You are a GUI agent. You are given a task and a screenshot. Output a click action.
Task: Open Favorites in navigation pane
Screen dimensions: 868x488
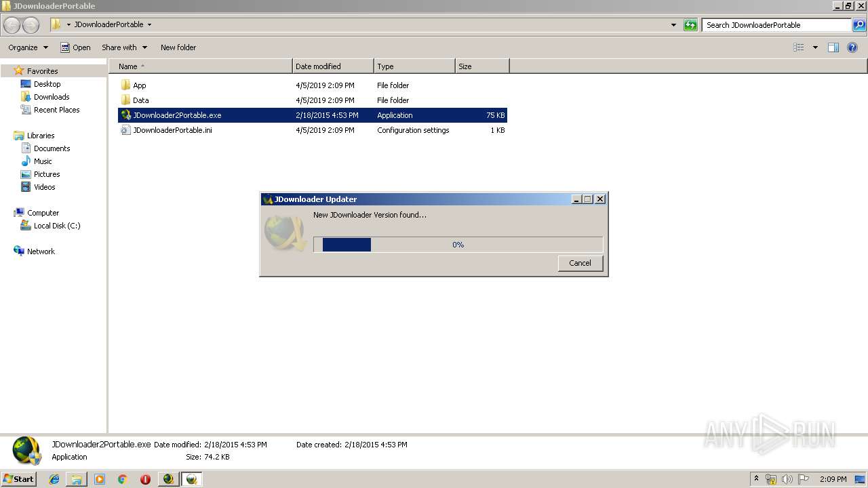point(42,71)
